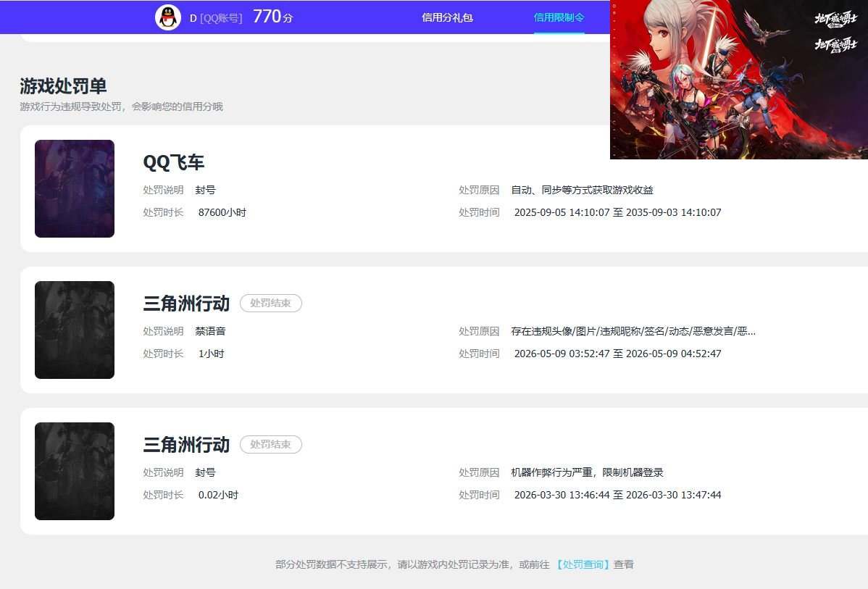Click the 封号 value in 0.02小时 card

tap(205, 472)
